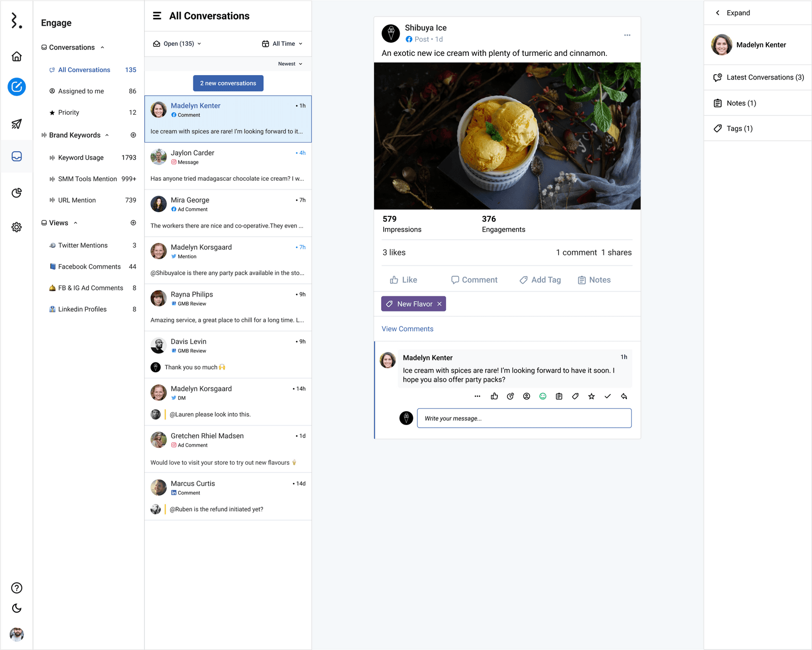Open the Open (135) status dropdown
Image resolution: width=812 pixels, height=650 pixels.
click(x=177, y=44)
